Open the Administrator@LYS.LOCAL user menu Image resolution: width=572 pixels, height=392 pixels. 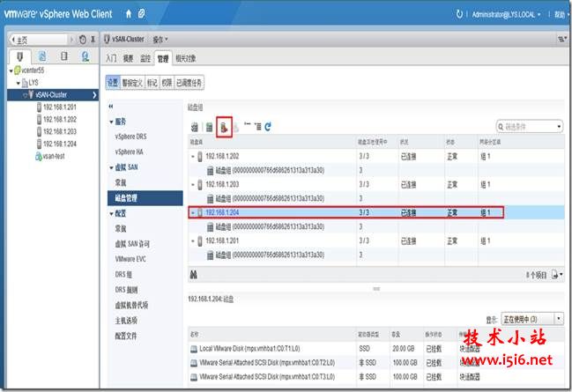coord(506,15)
